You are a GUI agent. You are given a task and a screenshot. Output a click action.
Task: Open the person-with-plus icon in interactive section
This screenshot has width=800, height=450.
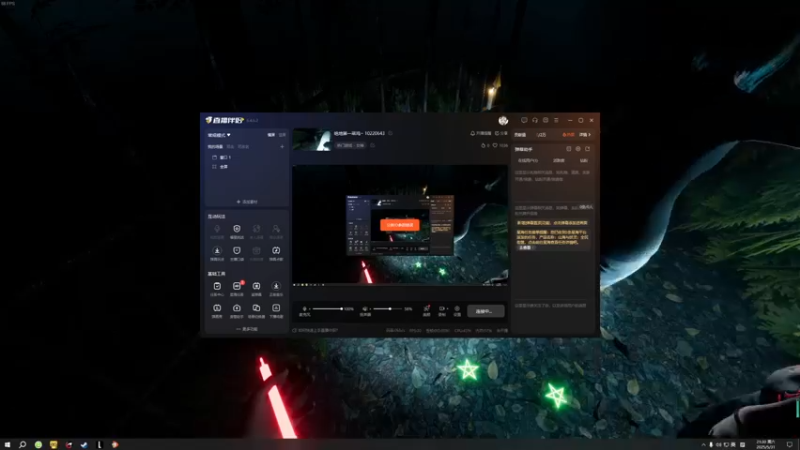[x=276, y=231]
